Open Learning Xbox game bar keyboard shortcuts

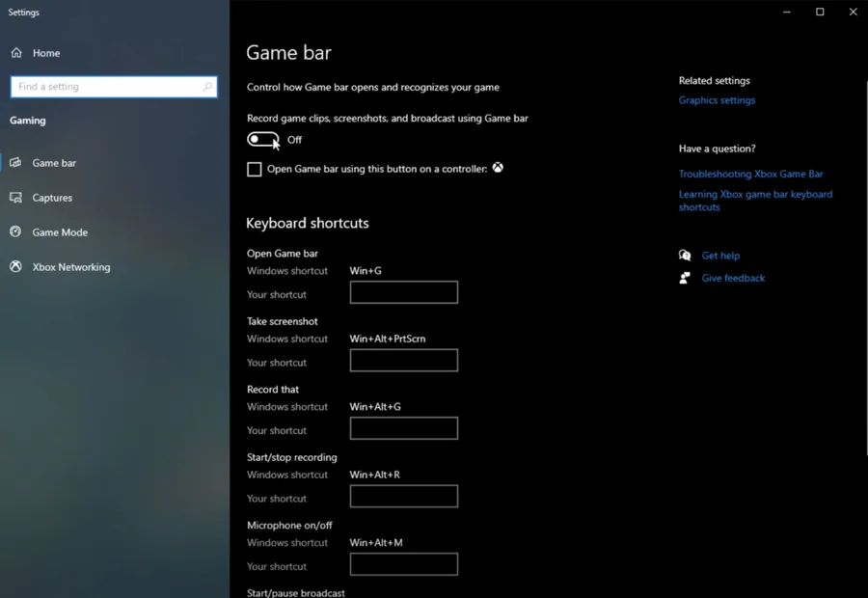pos(755,201)
